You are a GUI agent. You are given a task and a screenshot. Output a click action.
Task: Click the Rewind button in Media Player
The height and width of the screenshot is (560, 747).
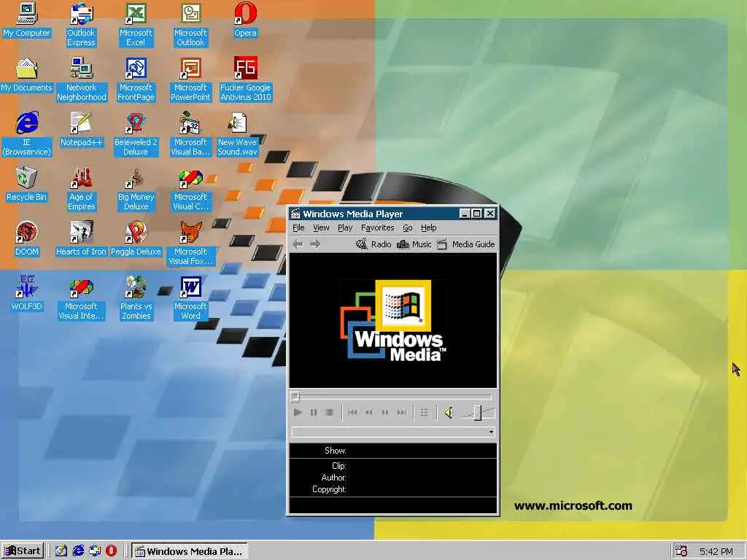coord(368,413)
